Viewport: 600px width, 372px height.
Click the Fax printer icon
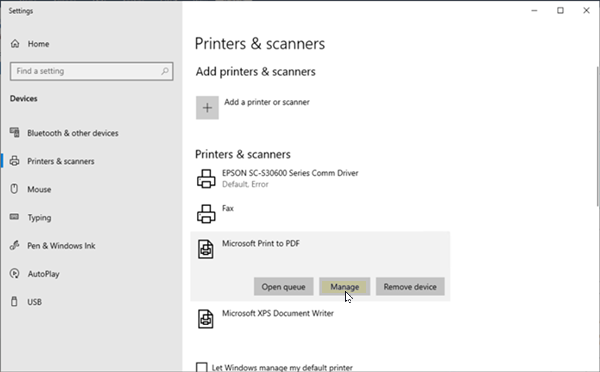[206, 214]
